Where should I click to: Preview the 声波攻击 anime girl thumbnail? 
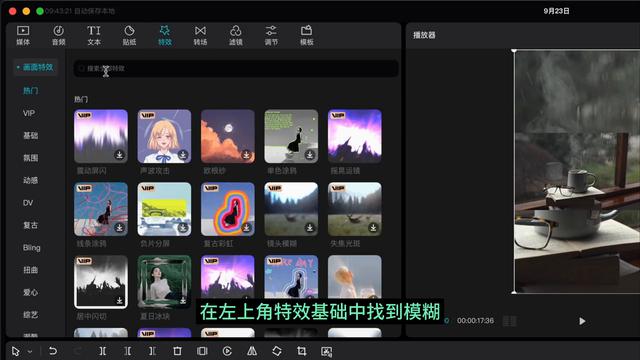[x=164, y=136]
